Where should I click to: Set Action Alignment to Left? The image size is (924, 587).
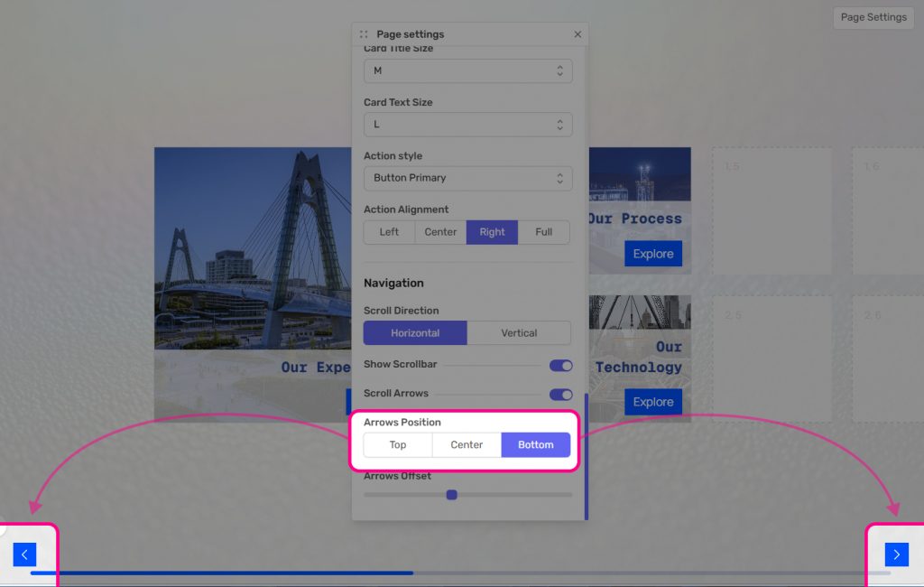tap(389, 232)
